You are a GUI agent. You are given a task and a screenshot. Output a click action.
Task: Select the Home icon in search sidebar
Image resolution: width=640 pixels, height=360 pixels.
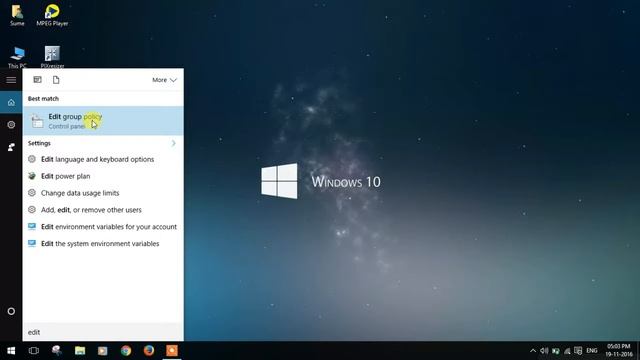[x=11, y=102]
